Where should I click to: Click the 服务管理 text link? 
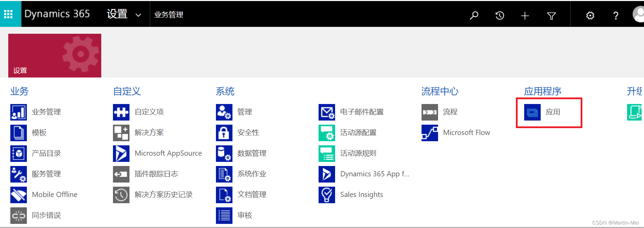[46, 174]
